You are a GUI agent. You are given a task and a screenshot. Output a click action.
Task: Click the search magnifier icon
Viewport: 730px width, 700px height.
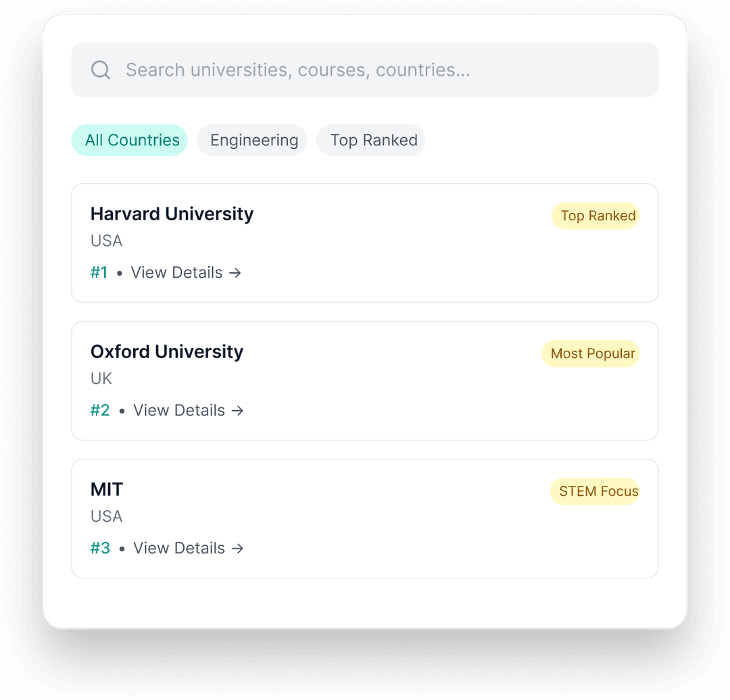101,70
